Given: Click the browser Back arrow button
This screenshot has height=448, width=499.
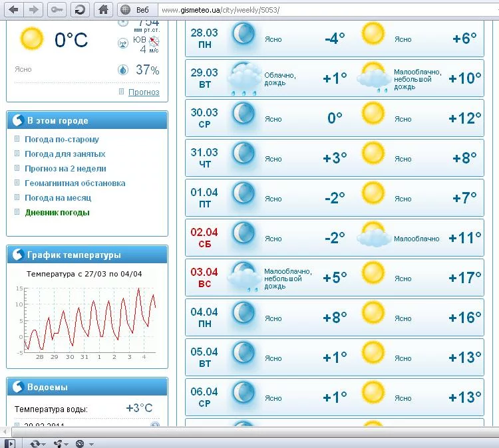Looking at the screenshot, I should (x=13, y=9).
